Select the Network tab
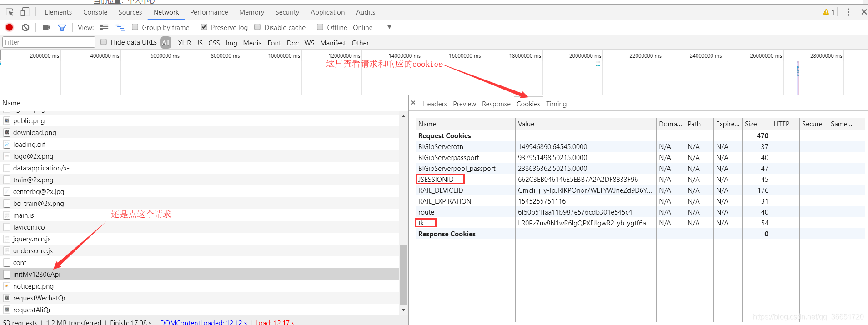The height and width of the screenshot is (325, 868). pyautogui.click(x=166, y=12)
